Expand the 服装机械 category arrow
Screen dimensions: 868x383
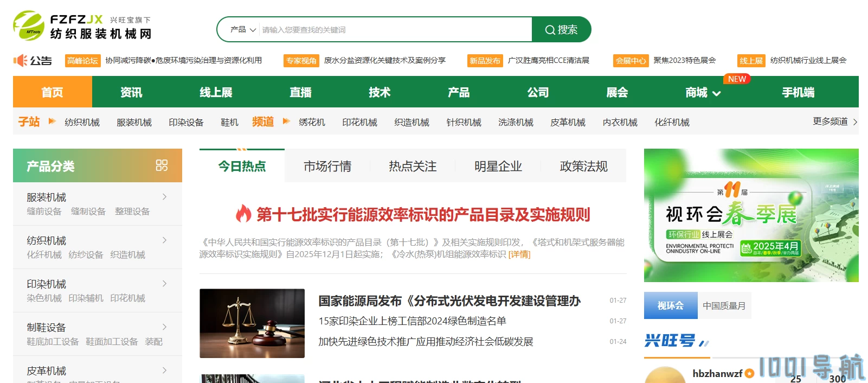164,196
